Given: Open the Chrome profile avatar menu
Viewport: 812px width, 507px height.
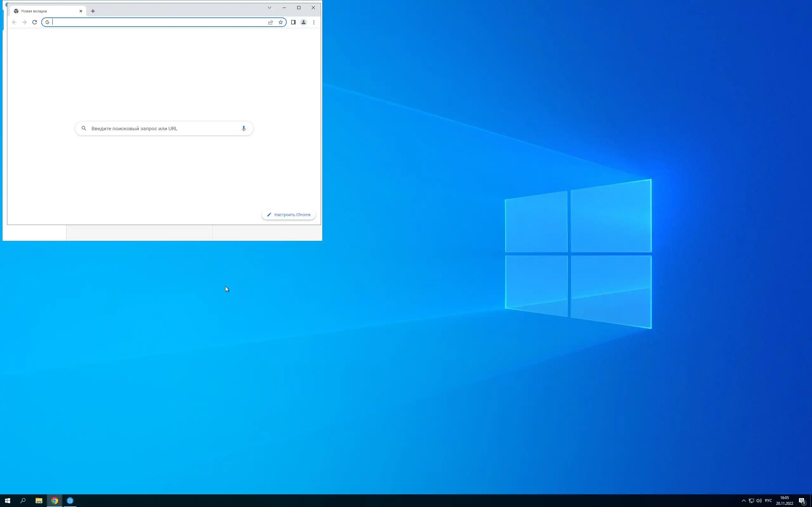Looking at the screenshot, I should pyautogui.click(x=303, y=22).
